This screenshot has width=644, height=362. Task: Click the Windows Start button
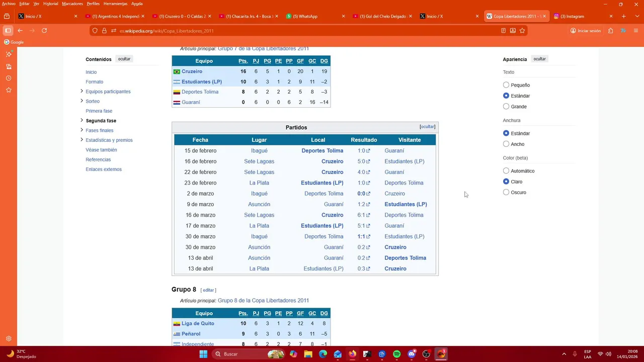click(203, 354)
